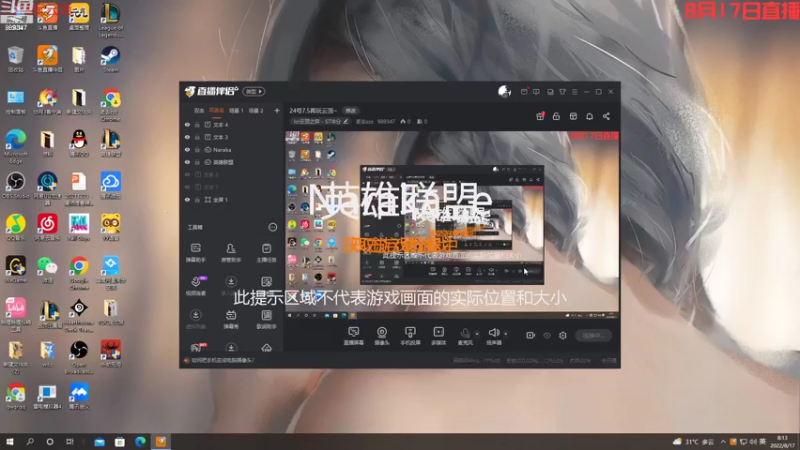This screenshot has height=450, width=800.
Task: Switch to the 场景 1 tab
Action: pos(236,110)
